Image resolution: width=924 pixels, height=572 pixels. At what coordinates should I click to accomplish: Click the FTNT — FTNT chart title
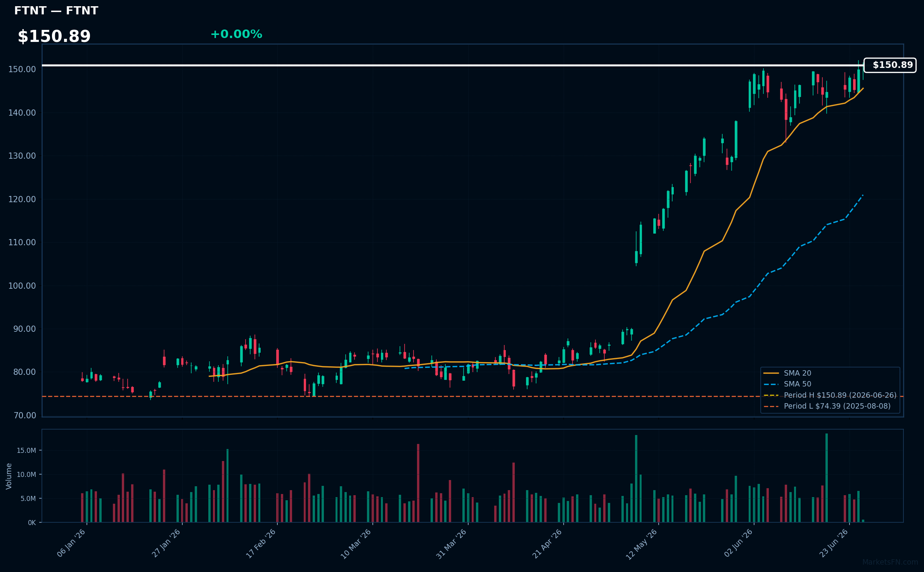point(56,11)
